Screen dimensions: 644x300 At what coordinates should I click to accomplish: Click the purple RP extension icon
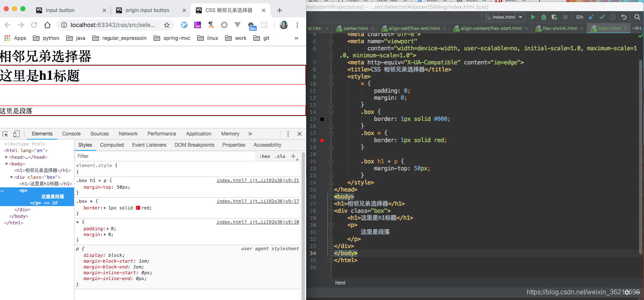(x=198, y=25)
